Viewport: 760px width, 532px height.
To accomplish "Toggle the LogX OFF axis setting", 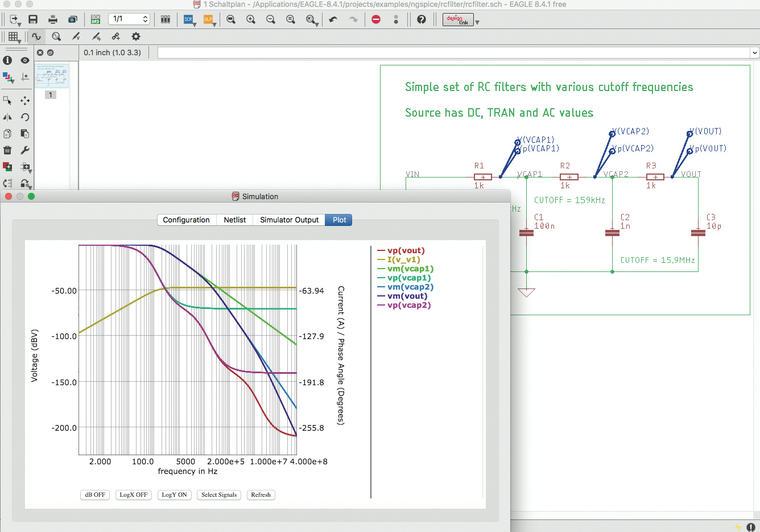I will (x=134, y=495).
